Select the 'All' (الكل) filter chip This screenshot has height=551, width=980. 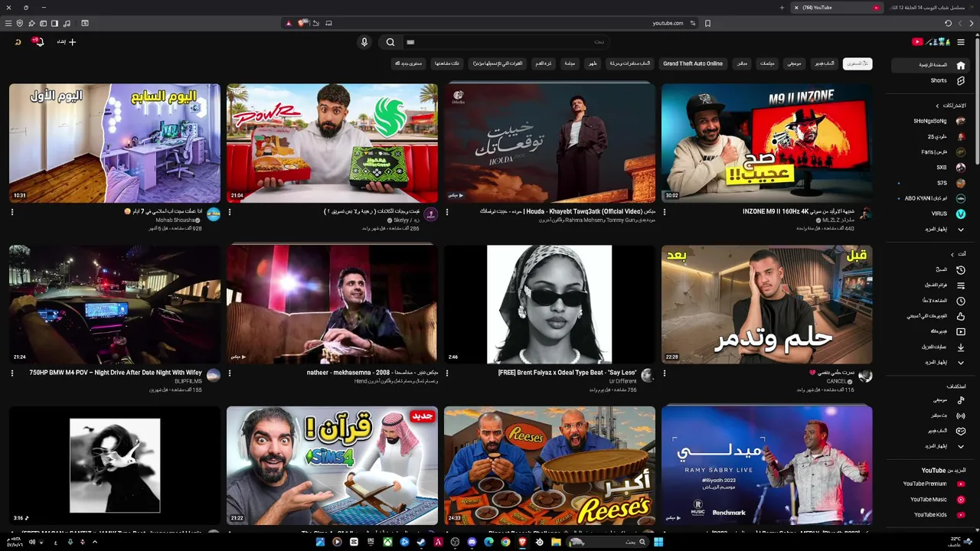point(857,64)
